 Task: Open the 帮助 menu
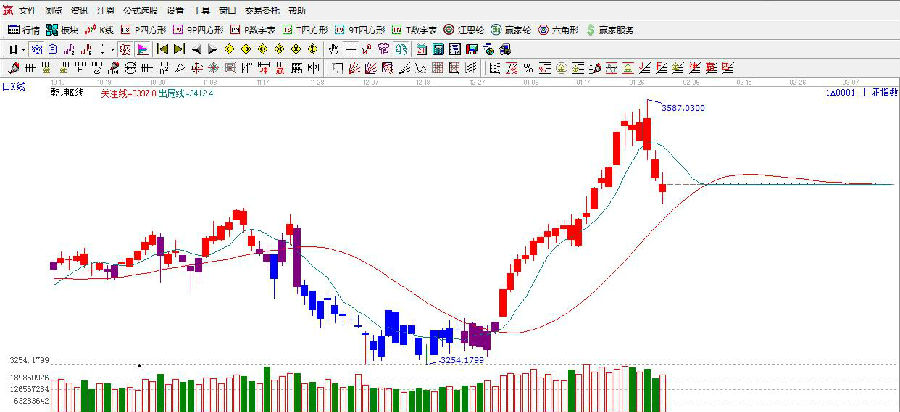296,10
